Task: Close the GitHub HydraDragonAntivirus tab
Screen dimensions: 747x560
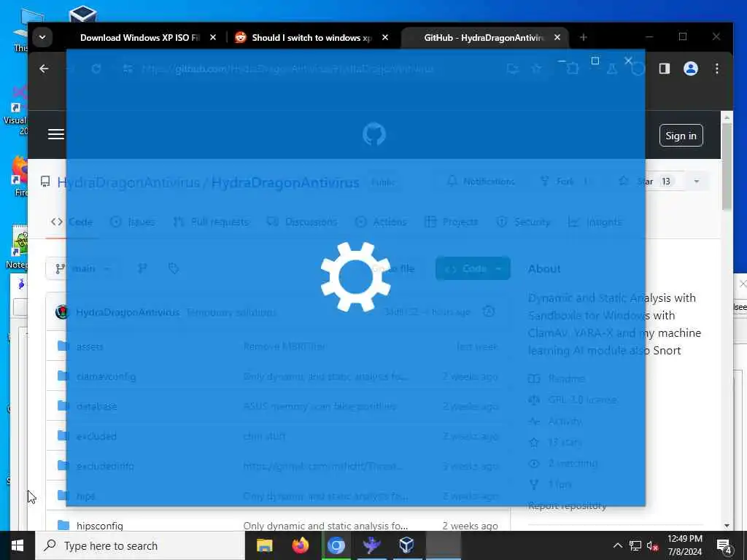Action: click(x=557, y=37)
